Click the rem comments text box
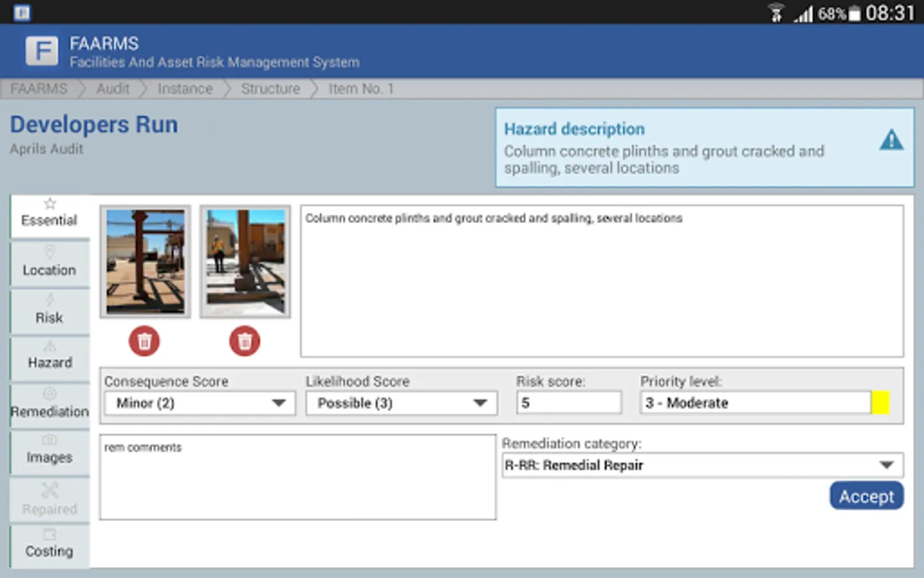Screen dimensions: 924x578 pyautogui.click(x=298, y=477)
